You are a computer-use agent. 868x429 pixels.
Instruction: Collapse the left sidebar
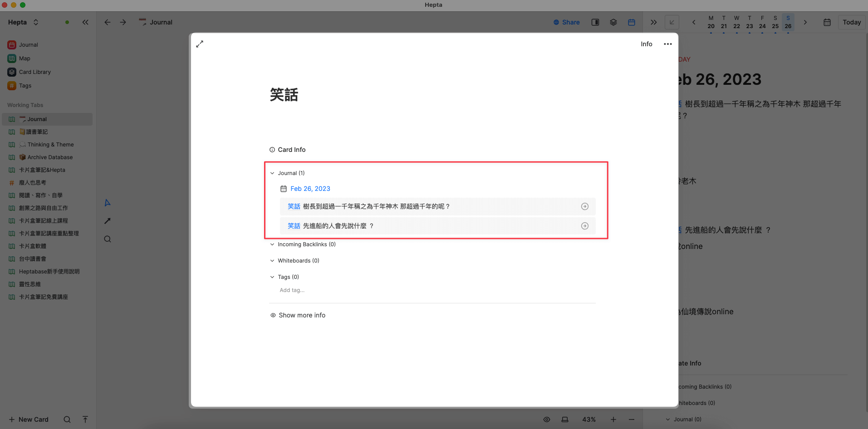85,22
